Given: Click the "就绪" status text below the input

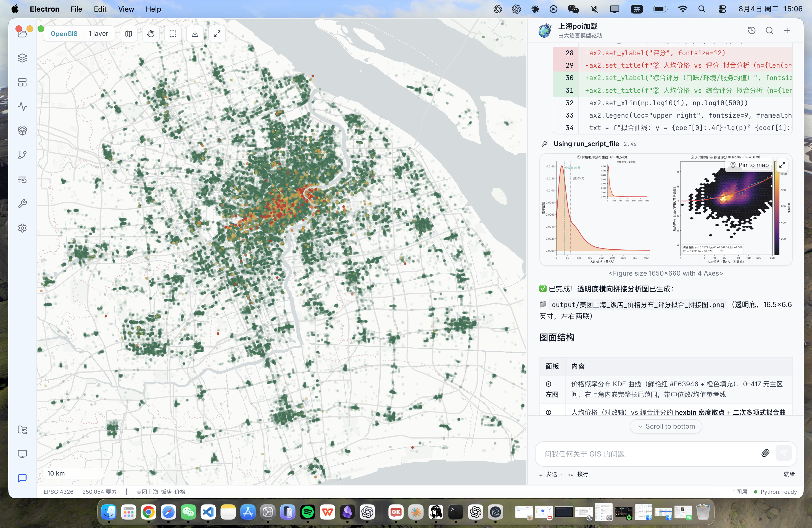Looking at the screenshot, I should click(x=789, y=474).
